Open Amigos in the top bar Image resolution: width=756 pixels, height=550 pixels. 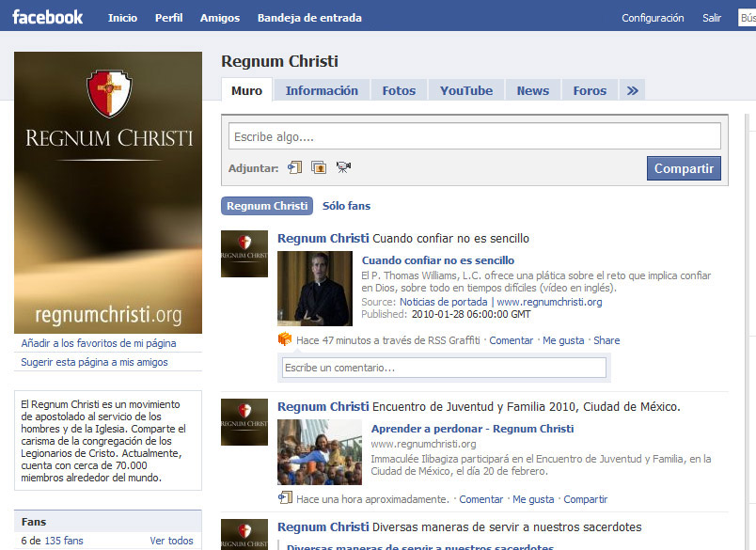pyautogui.click(x=220, y=18)
